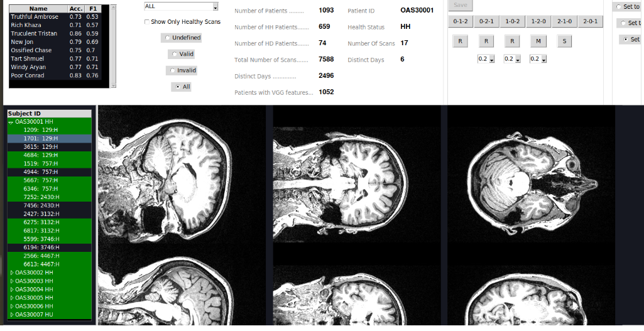Click the coronal brain scan image
Viewport: 644px width, 331px height.
356,183
